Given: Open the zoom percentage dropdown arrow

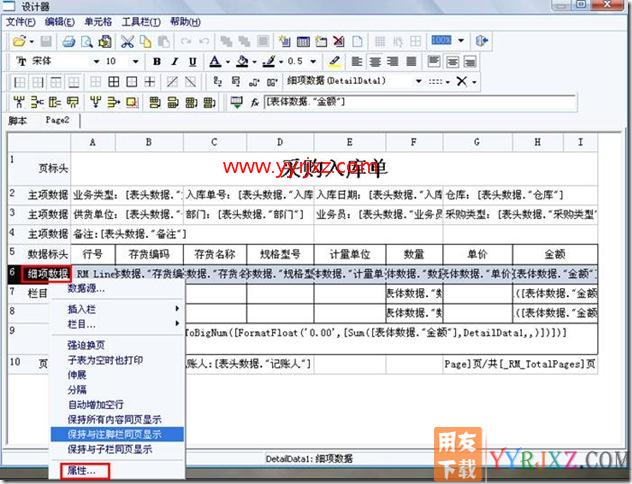Looking at the screenshot, I should pos(461,40).
